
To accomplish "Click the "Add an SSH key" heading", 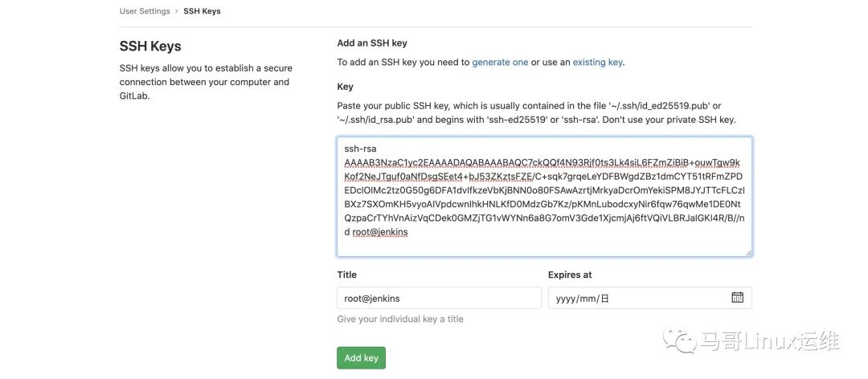I will (372, 43).
